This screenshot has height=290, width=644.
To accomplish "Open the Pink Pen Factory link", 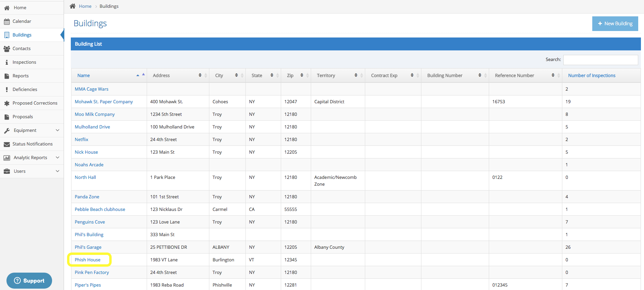I will pyautogui.click(x=92, y=272).
